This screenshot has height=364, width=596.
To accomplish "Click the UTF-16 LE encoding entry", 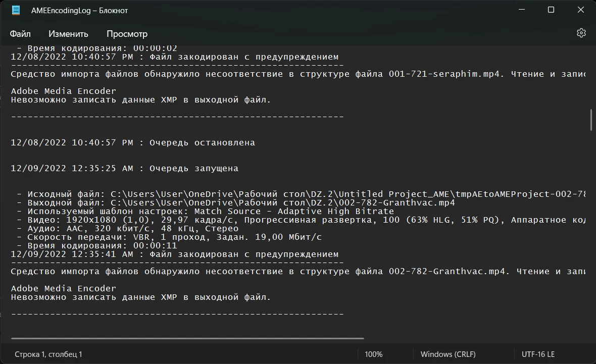I will [538, 354].
